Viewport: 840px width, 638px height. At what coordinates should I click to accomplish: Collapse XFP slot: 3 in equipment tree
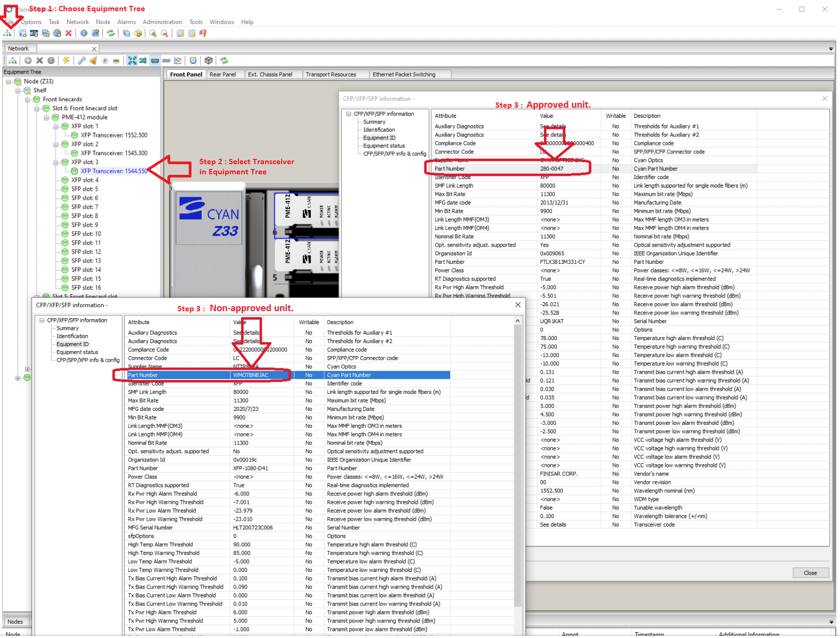pyautogui.click(x=56, y=162)
